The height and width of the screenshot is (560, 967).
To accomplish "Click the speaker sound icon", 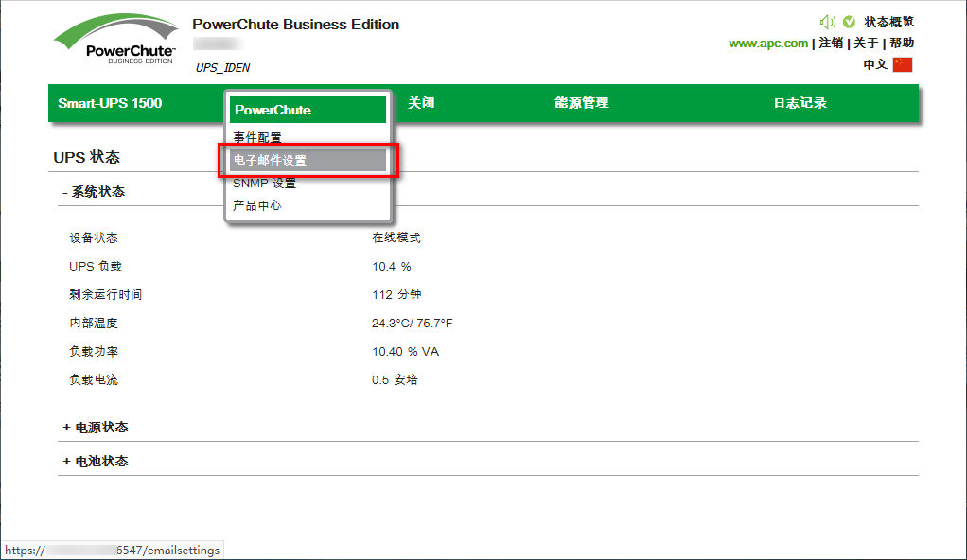I will click(x=828, y=22).
